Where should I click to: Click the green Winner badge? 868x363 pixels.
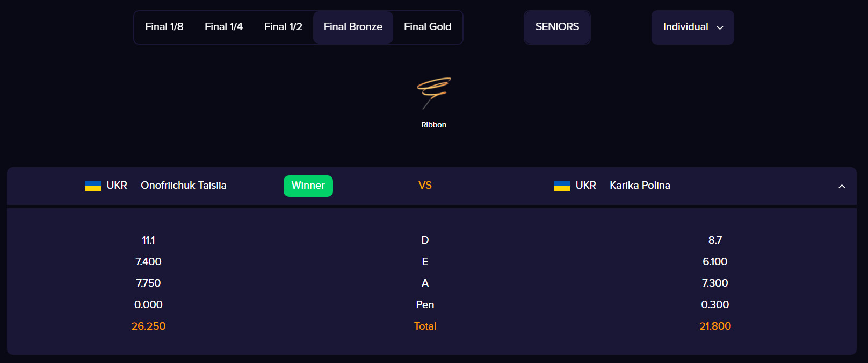[x=308, y=186]
